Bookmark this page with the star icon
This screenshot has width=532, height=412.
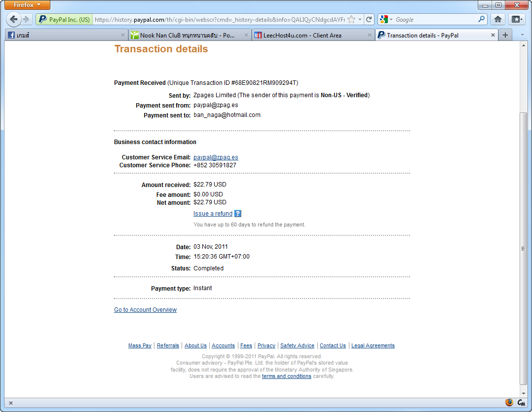[x=351, y=20]
